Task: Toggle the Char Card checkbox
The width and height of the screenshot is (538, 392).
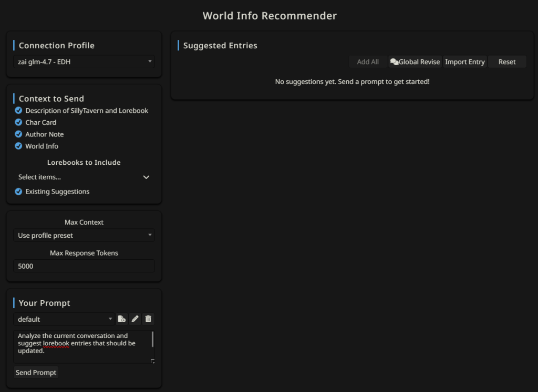Action: click(x=18, y=122)
